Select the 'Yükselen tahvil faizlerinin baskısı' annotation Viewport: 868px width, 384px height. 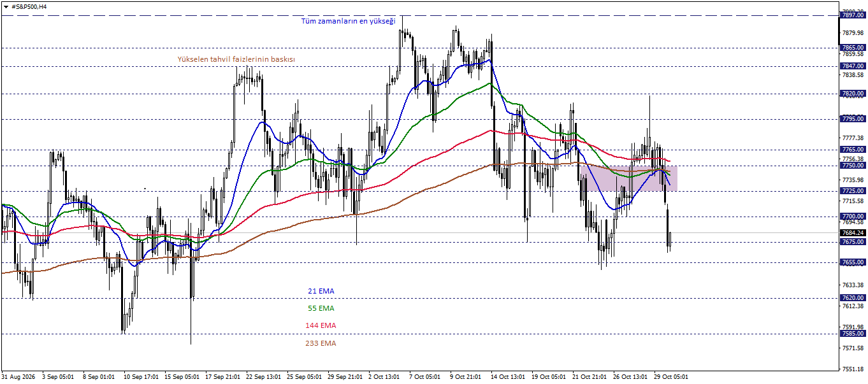(x=236, y=59)
